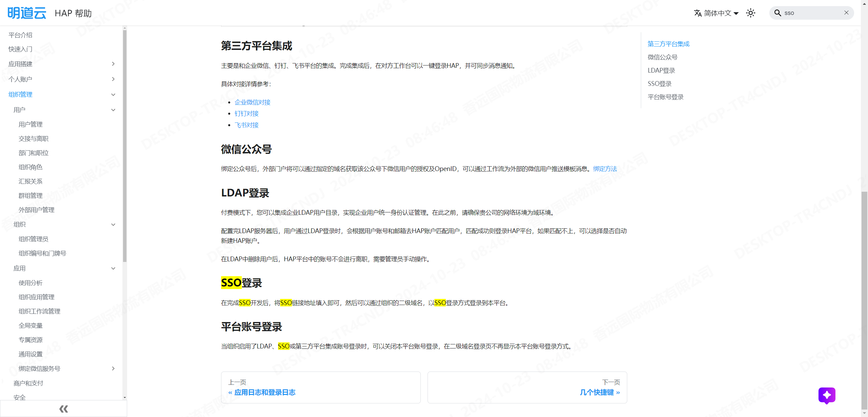
Task: Click the 明道云 logo
Action: [x=27, y=13]
